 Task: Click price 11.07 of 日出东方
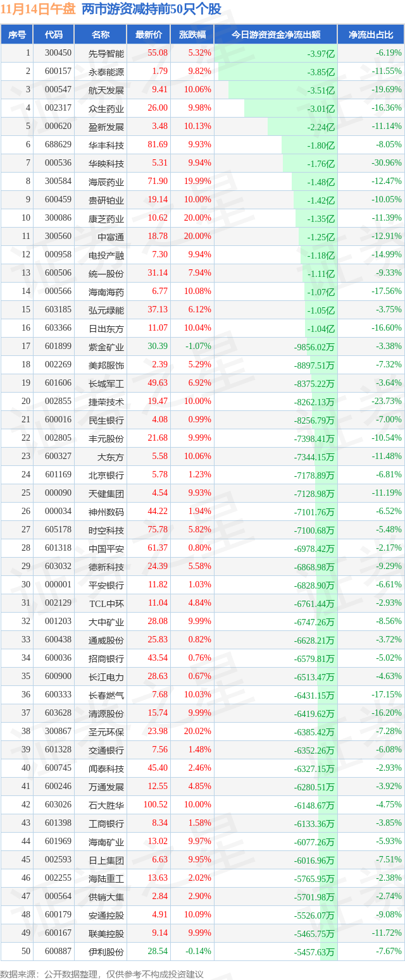[158, 328]
